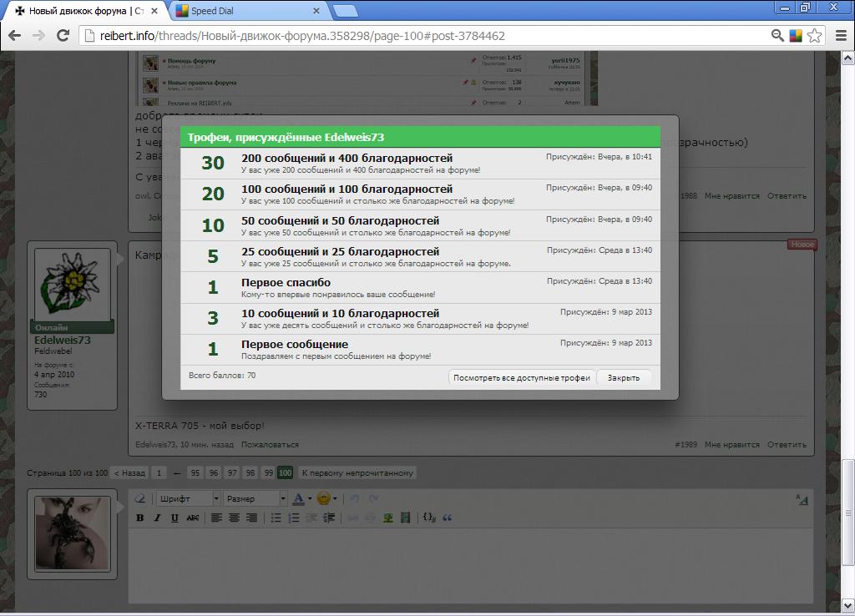Toggle underline formatting in the reply editor
Screen dimensions: 855x616
175,518
